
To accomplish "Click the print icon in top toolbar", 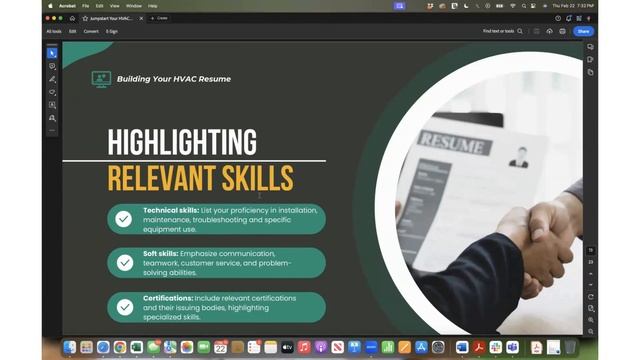I will pos(562,31).
